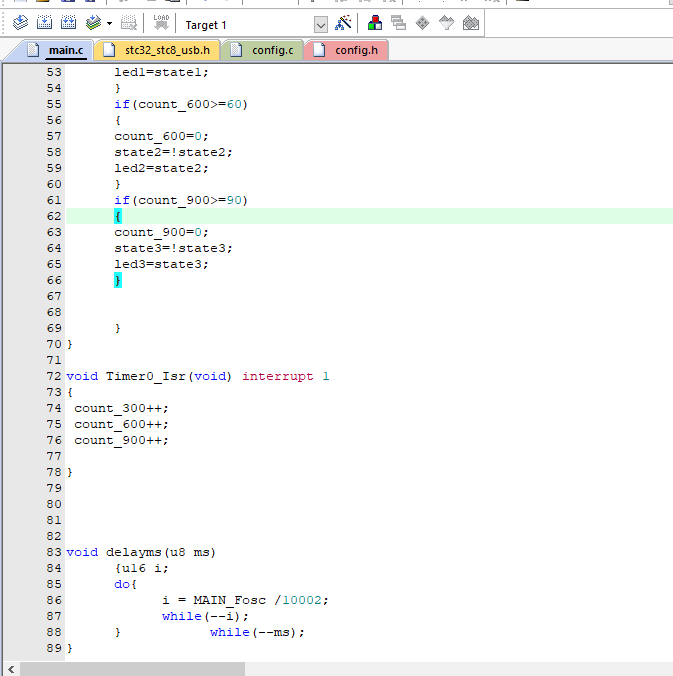The image size is (673, 676).
Task: Click the Manage Project Items colored blocks icon
Action: point(375,23)
